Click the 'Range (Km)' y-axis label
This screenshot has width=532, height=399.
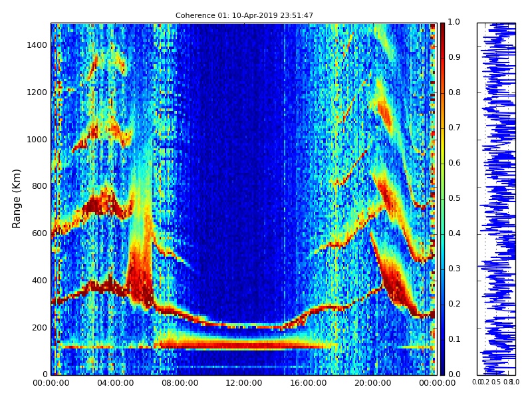pos(16,199)
